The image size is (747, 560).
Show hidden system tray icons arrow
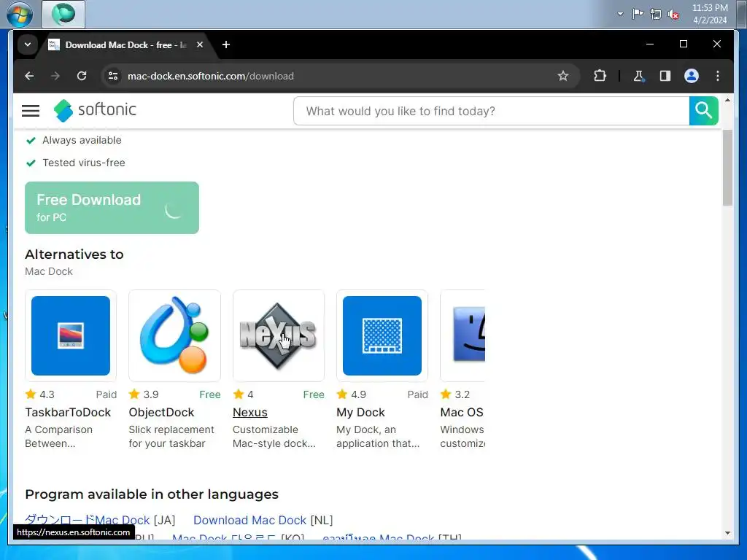[x=620, y=14]
